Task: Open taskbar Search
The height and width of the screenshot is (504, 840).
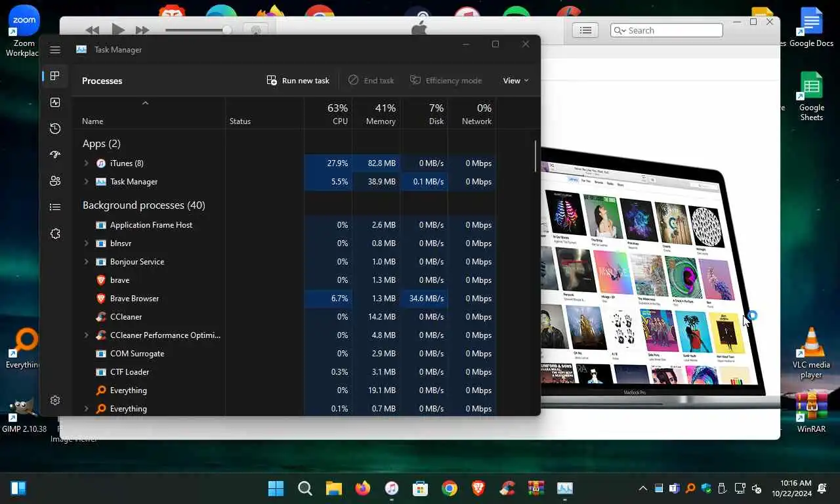Action: tap(305, 488)
